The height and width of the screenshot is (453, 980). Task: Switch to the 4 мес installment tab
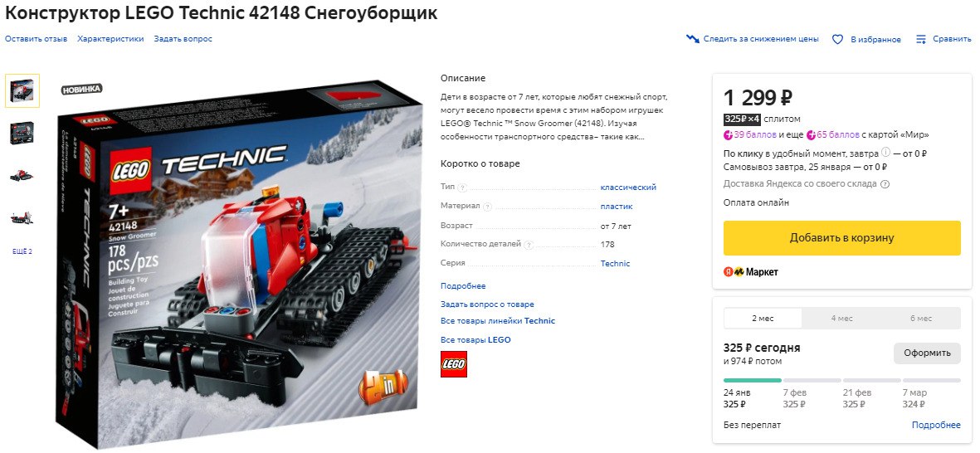[x=841, y=319]
